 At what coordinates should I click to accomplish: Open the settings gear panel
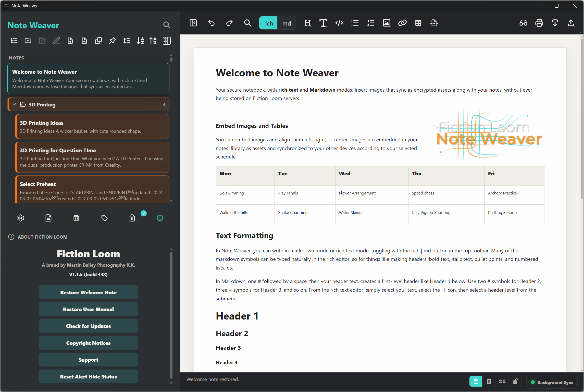(21, 218)
